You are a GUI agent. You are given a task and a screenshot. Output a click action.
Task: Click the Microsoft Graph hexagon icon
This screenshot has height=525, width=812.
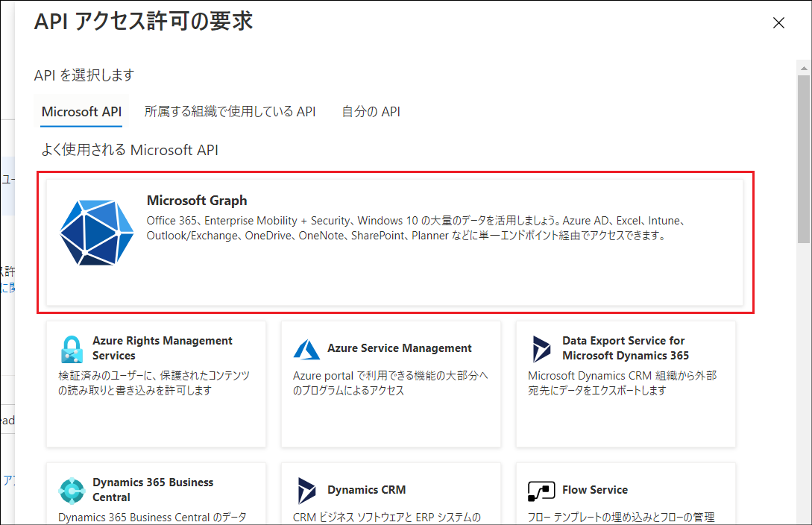point(96,232)
